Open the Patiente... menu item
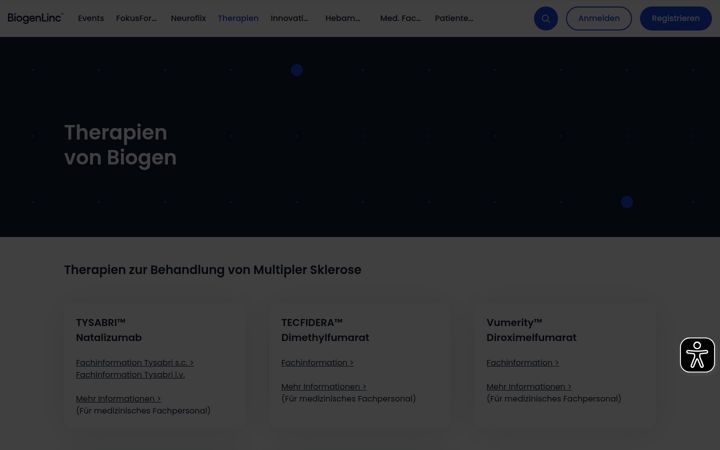Viewport: 720px width, 450px height. (x=454, y=18)
